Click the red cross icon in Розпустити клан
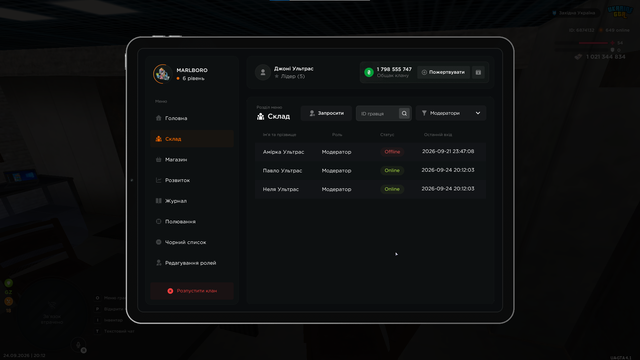640x360 pixels. pos(170,291)
